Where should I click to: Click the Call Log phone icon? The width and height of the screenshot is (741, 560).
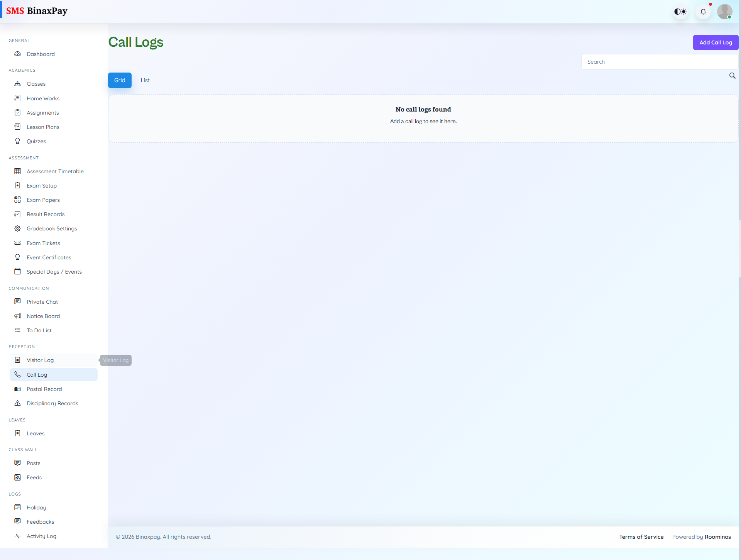pos(18,374)
